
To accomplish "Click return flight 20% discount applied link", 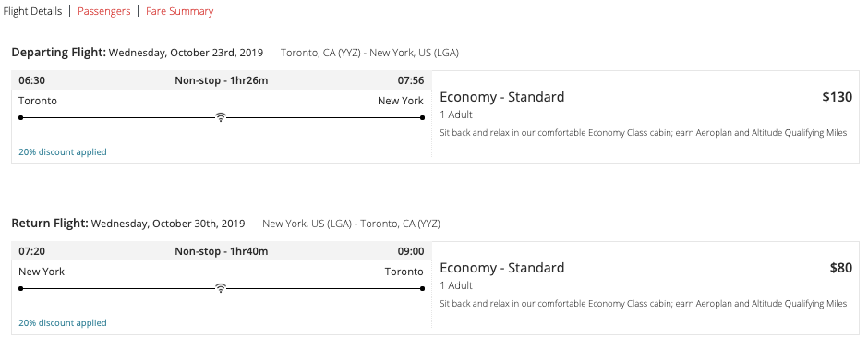I will tap(63, 322).
